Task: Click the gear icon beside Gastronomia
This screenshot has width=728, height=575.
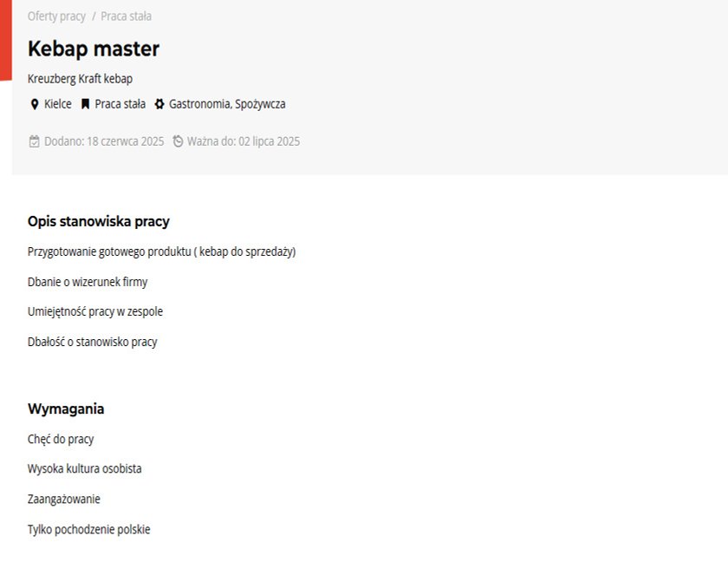Action: pyautogui.click(x=159, y=103)
